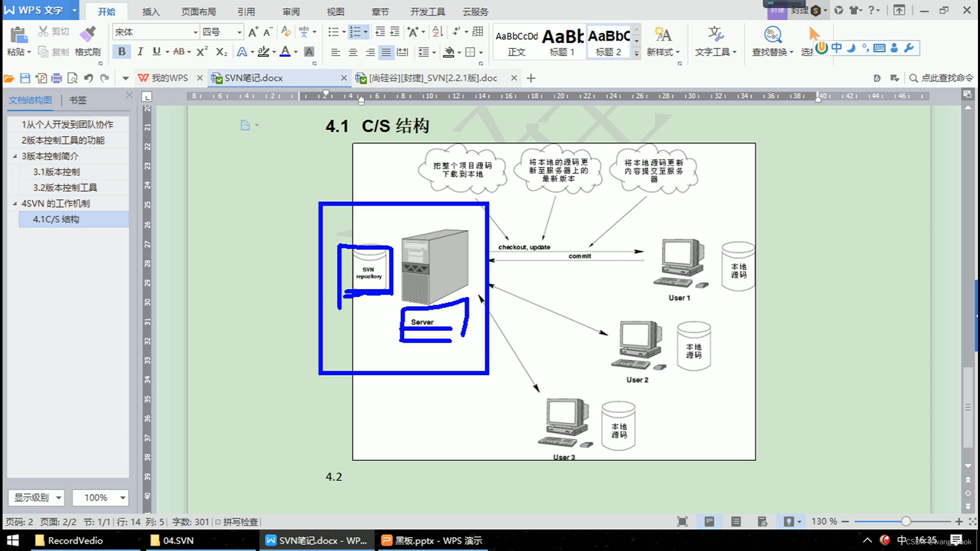The height and width of the screenshot is (551, 980).
Task: Open the font name dropdown showing 宋体
Action: (x=195, y=32)
